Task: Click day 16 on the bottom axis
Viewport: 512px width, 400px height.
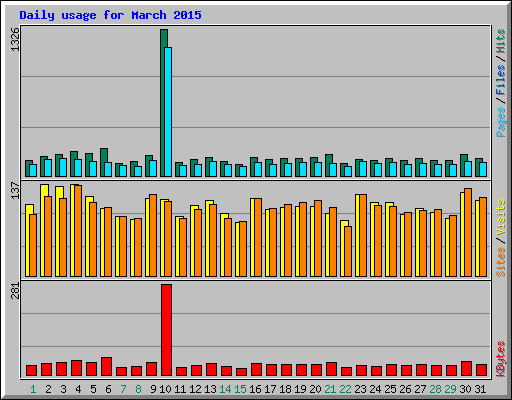Action: click(x=255, y=389)
